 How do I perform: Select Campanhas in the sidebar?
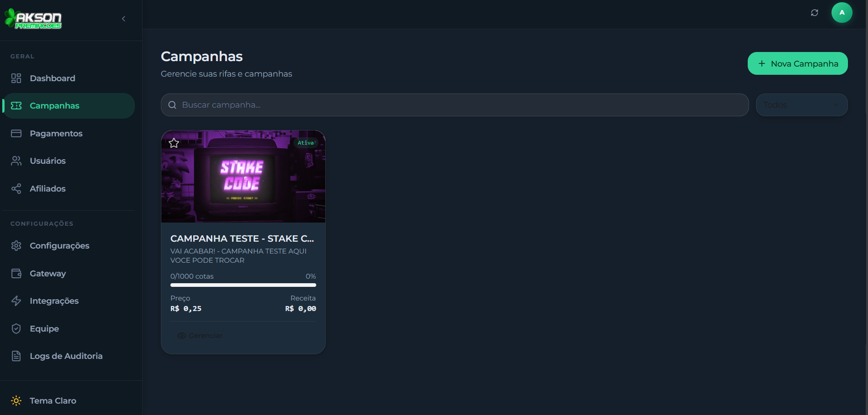coord(68,106)
